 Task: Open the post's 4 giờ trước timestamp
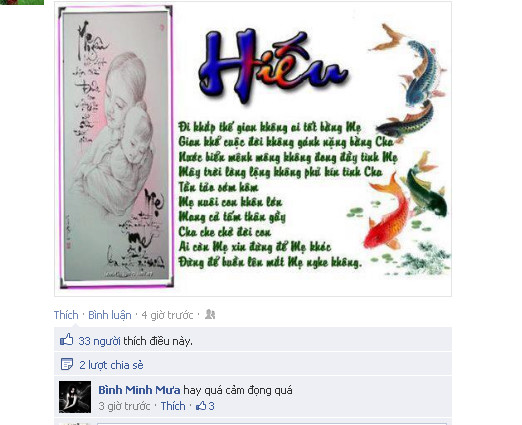(x=167, y=315)
